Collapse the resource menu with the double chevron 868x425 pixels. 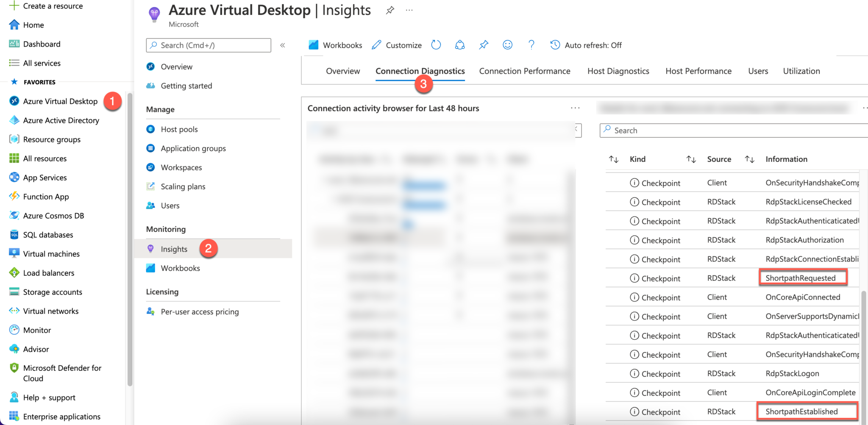283,45
